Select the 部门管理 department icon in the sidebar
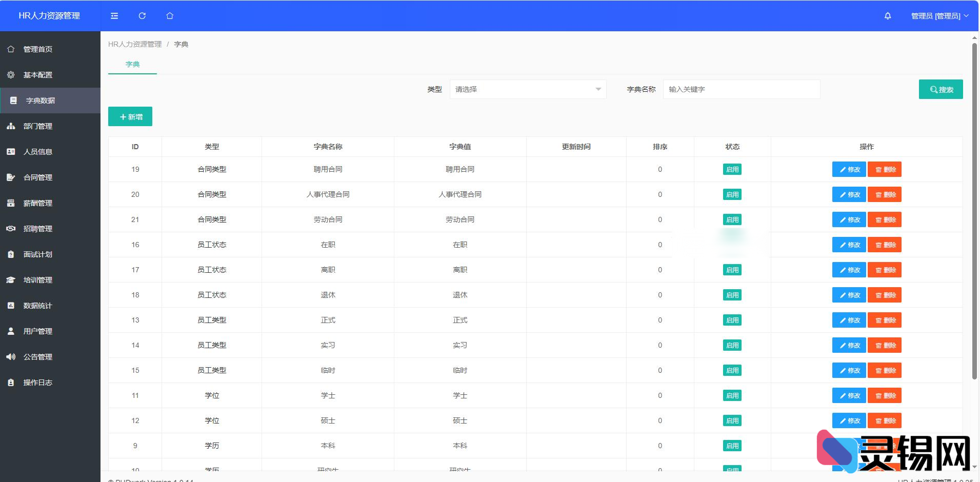Image resolution: width=980 pixels, height=482 pixels. (11, 126)
